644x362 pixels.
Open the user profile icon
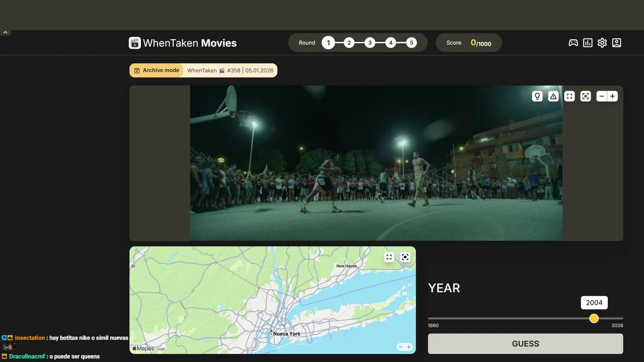click(x=617, y=43)
